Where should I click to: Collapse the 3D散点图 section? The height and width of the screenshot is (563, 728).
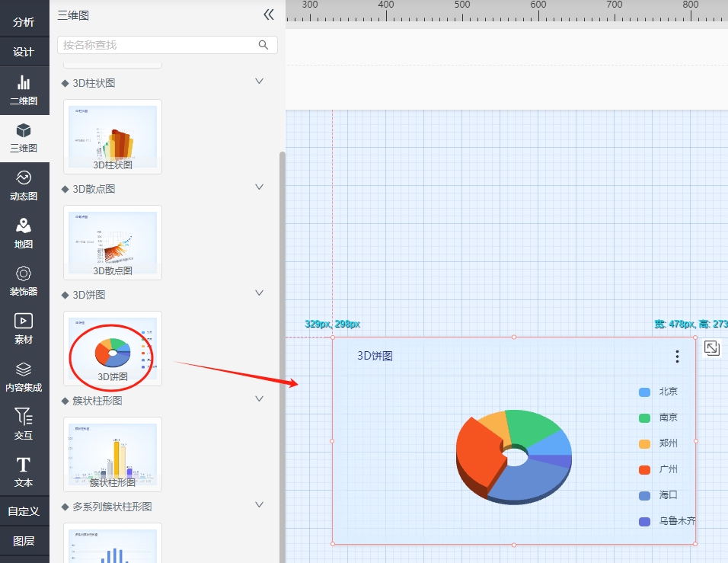tap(259, 187)
